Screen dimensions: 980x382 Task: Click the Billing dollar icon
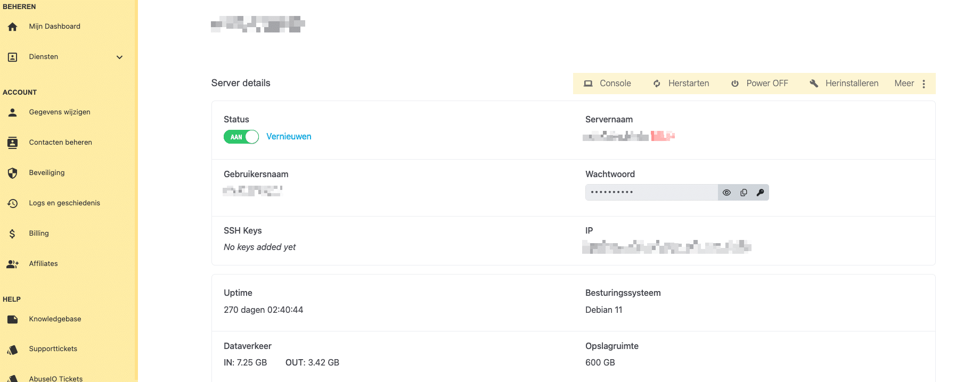point(12,234)
